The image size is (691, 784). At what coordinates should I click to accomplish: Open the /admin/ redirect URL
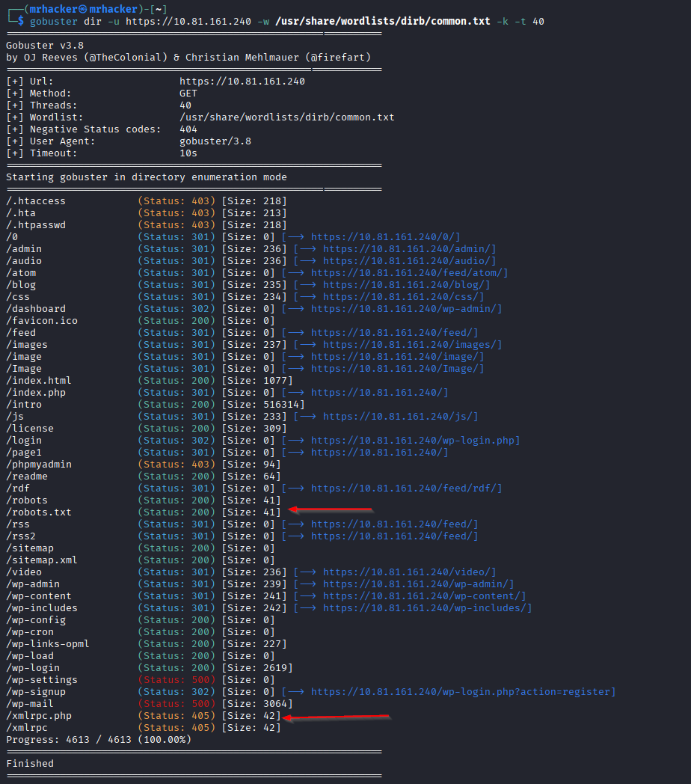[409, 249]
